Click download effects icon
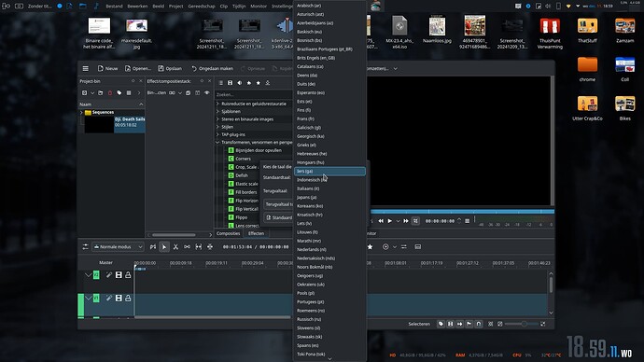644x362 pixels. (268, 83)
